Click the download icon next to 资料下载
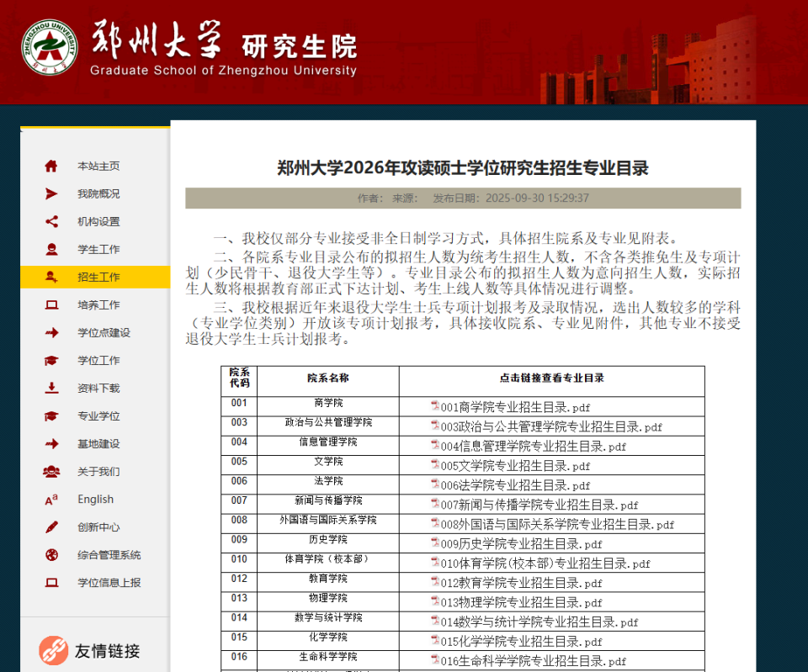 click(x=50, y=389)
